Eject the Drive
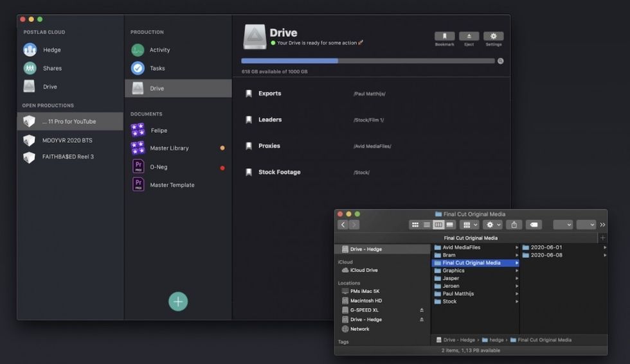Screen dimensions: 630x364 tap(469, 36)
